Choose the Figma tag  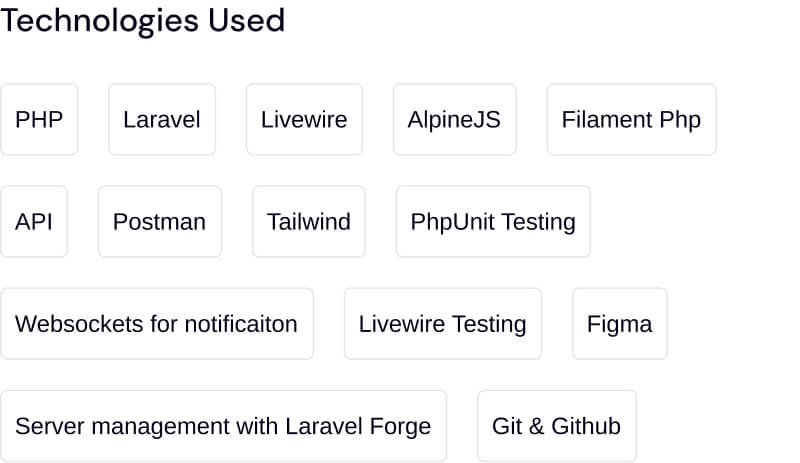tap(619, 324)
